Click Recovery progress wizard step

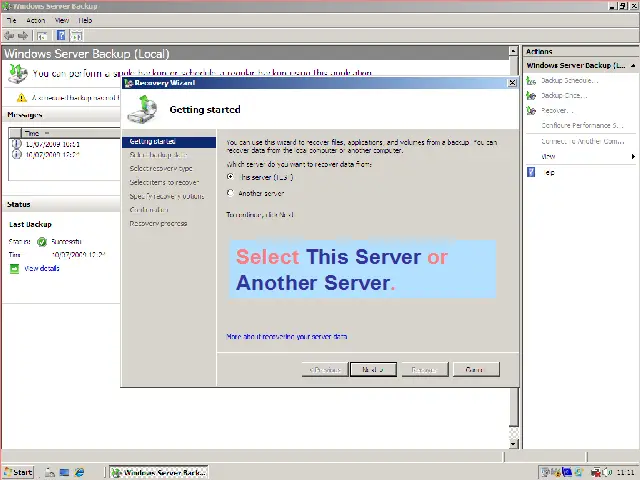point(158,224)
